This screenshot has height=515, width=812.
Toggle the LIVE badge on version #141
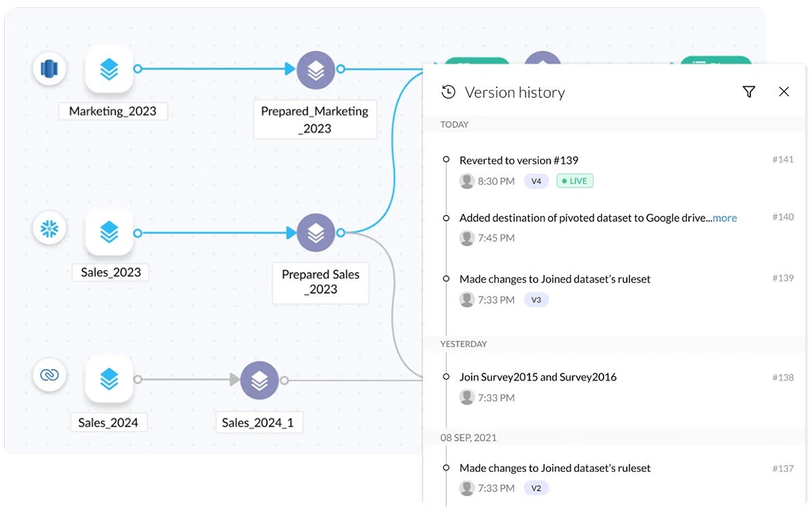click(574, 181)
